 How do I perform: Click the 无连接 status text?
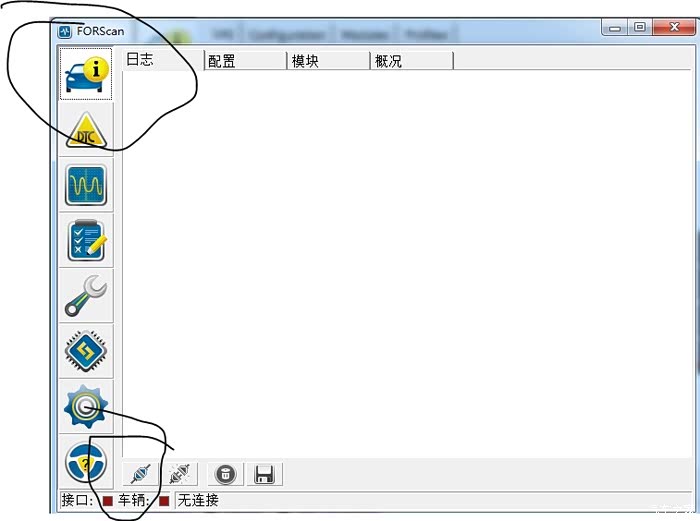198,500
